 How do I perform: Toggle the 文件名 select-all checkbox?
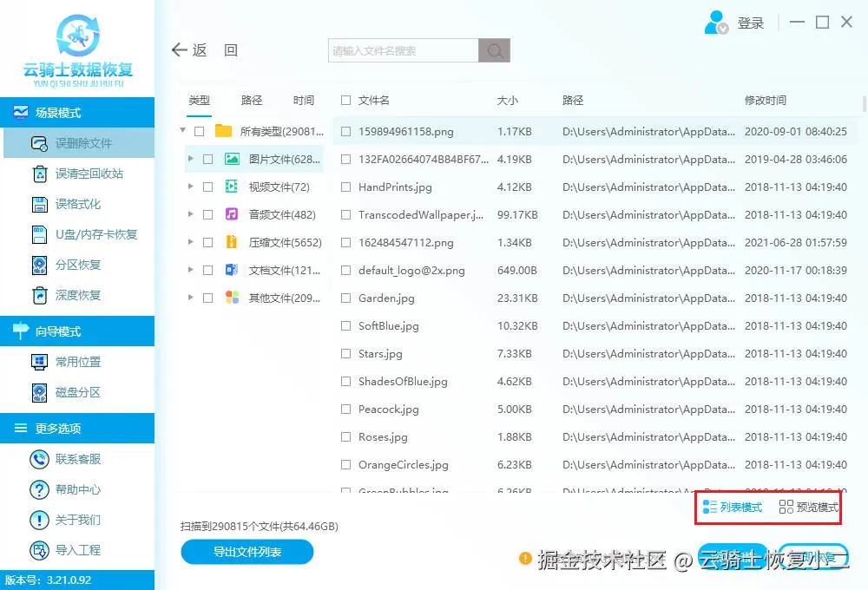(x=346, y=100)
